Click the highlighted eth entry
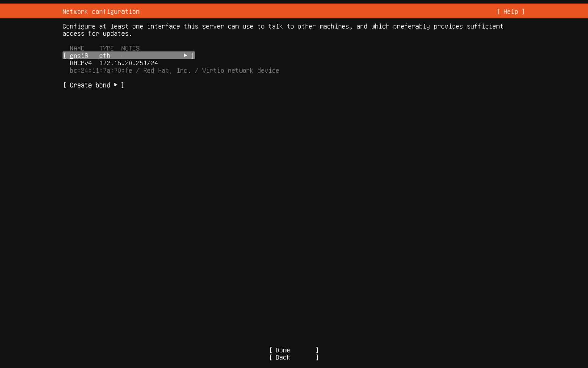 [104, 55]
